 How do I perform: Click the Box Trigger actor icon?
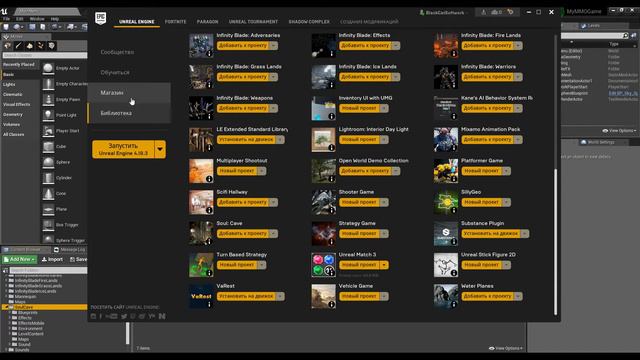pyautogui.click(x=48, y=224)
